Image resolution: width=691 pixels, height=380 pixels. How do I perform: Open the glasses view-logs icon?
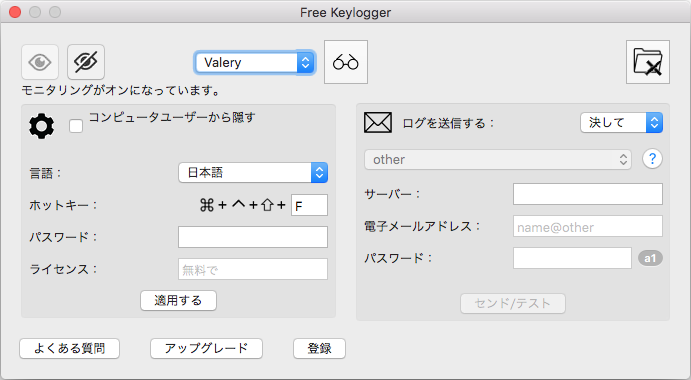[346, 62]
